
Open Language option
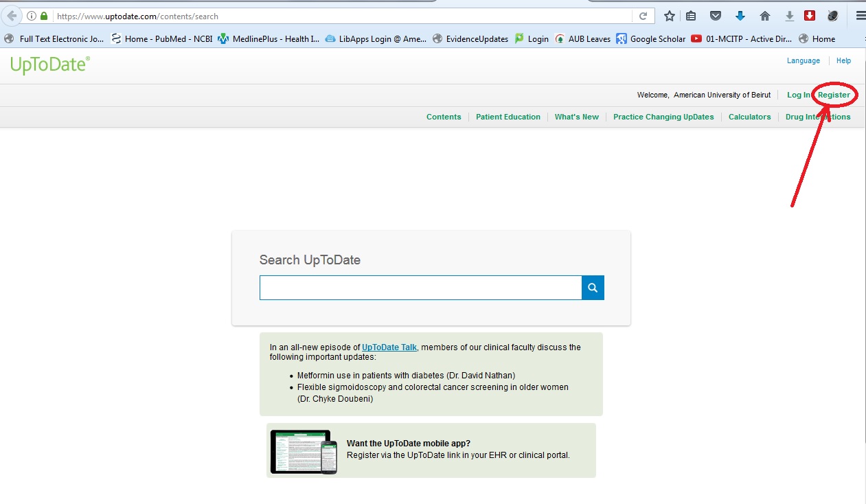click(804, 60)
